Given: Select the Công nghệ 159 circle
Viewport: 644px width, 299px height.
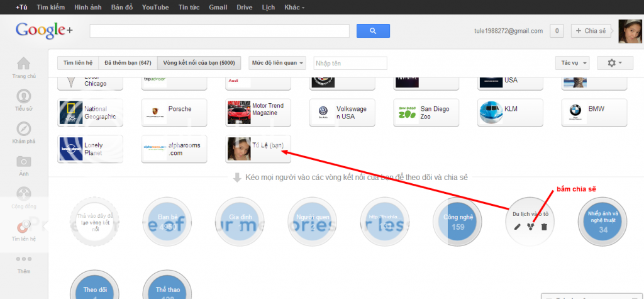Looking at the screenshot, I should coord(458,222).
